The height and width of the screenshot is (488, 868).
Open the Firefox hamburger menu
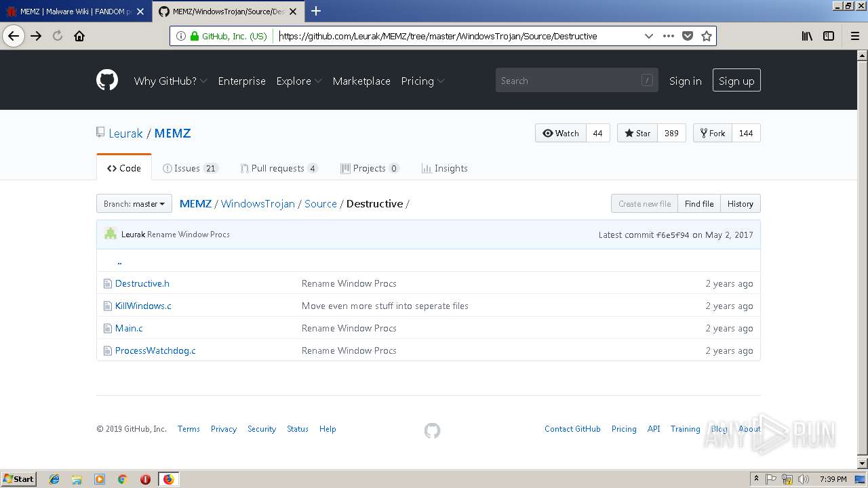855,36
